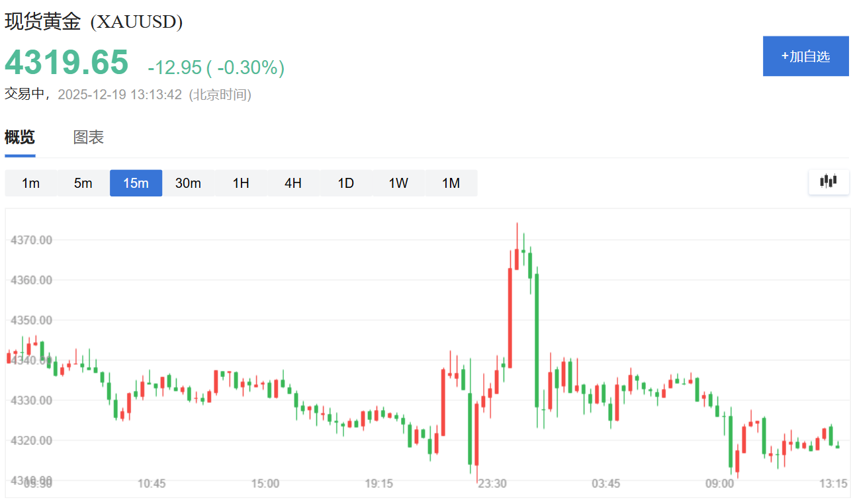Choose the 15m chart interval
Screen dimensions: 851x504
(136, 183)
